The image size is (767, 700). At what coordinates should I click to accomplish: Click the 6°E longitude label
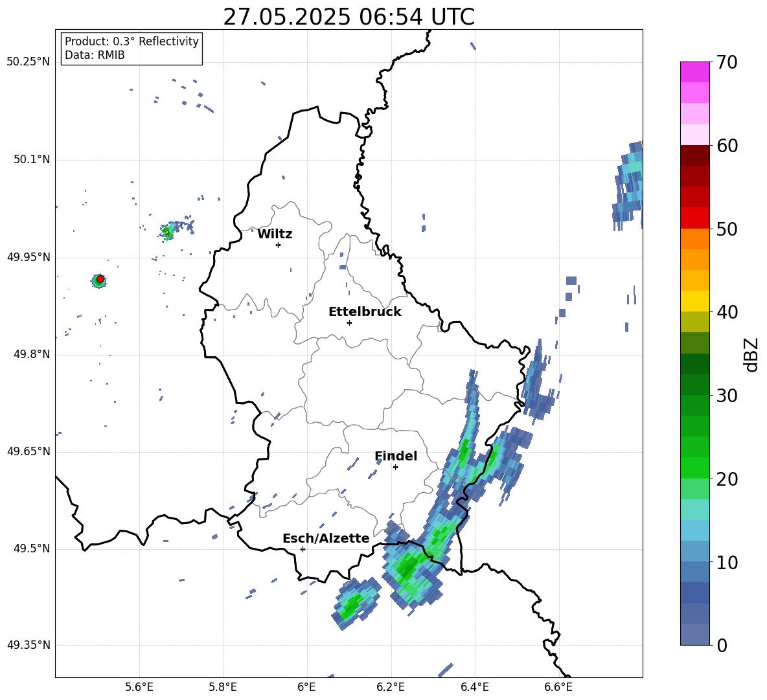pos(306,687)
